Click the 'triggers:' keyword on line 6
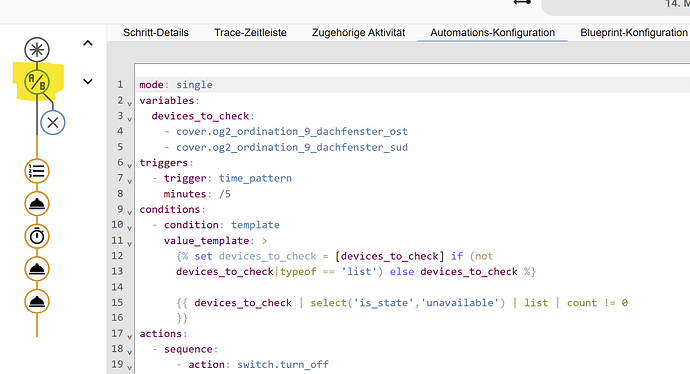The image size is (690, 374). pos(166,163)
